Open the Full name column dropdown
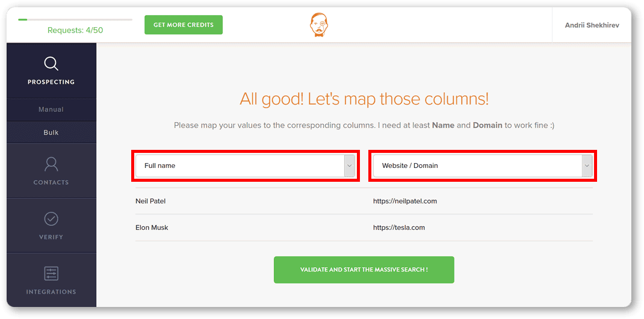 [x=240, y=166]
